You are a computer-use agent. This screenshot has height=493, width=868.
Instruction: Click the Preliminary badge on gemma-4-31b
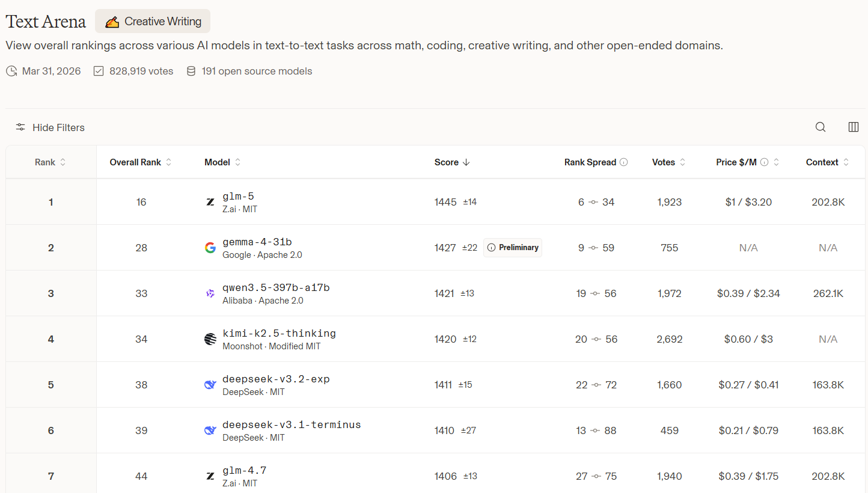pyautogui.click(x=513, y=248)
